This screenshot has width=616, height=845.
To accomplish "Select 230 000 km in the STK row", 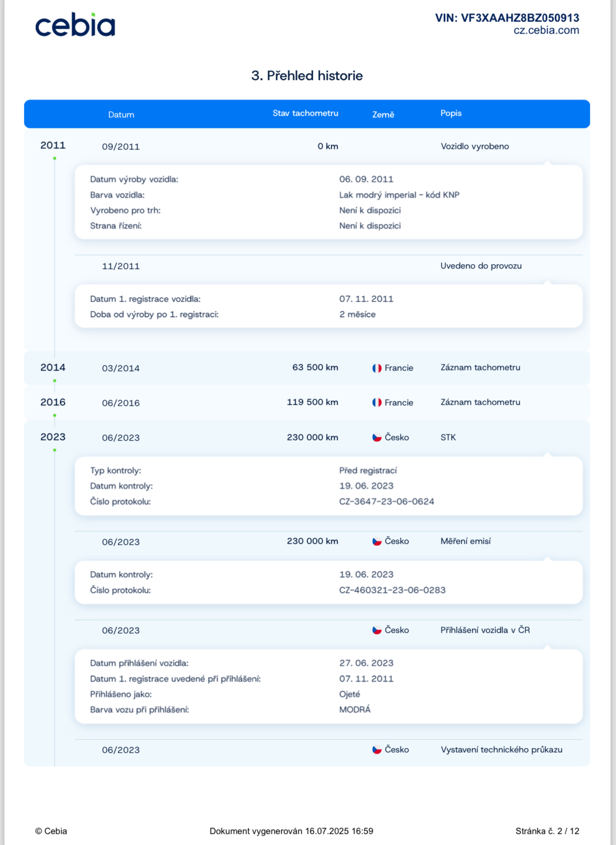I will coord(313,438).
